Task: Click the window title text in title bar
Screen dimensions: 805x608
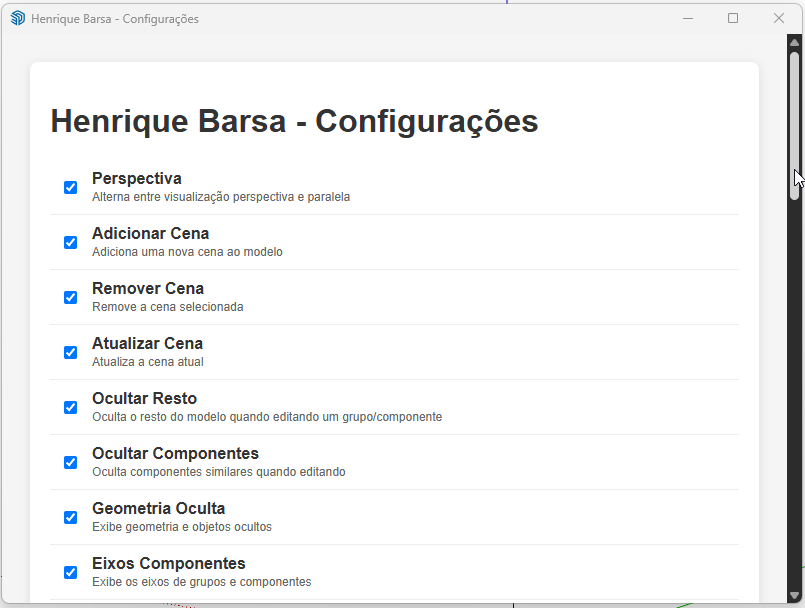Action: pyautogui.click(x=114, y=19)
